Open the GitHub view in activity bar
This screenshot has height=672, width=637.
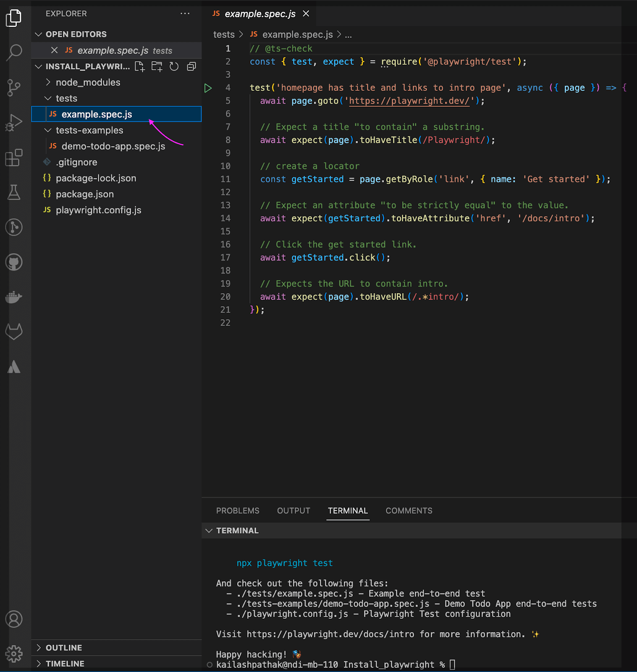(14, 262)
